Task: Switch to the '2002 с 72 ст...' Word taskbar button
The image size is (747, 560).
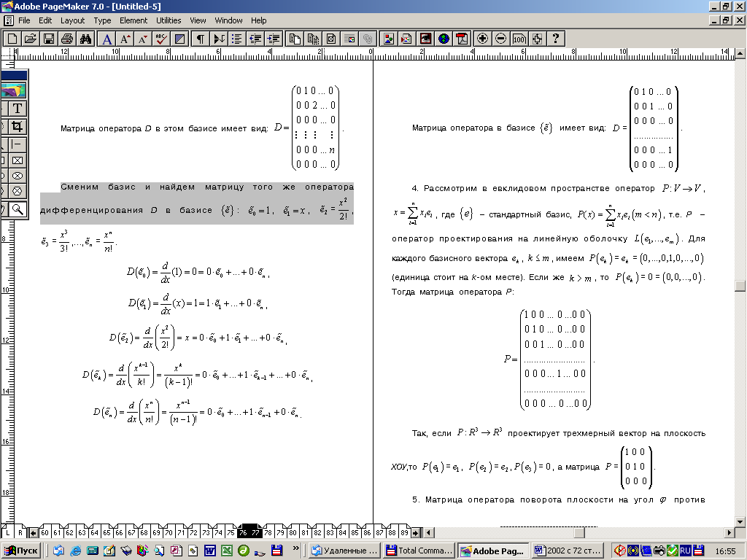Action: click(x=567, y=551)
